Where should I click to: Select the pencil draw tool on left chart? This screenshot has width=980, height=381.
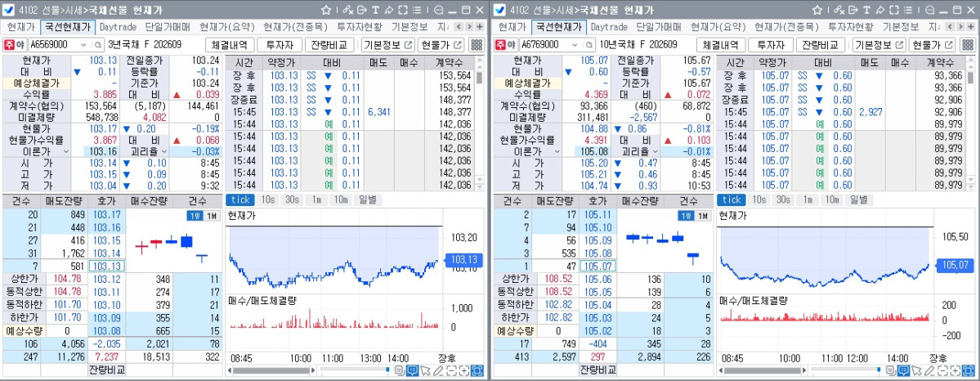click(438, 371)
